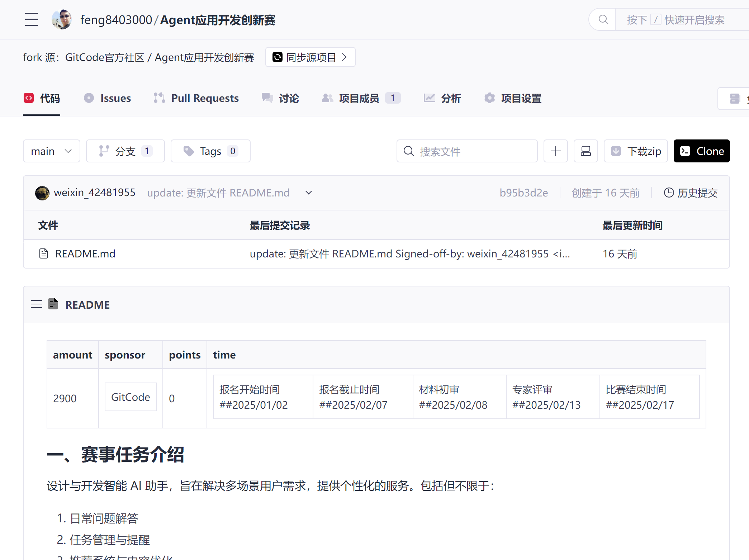Toggle README outline list icon

[x=36, y=304]
